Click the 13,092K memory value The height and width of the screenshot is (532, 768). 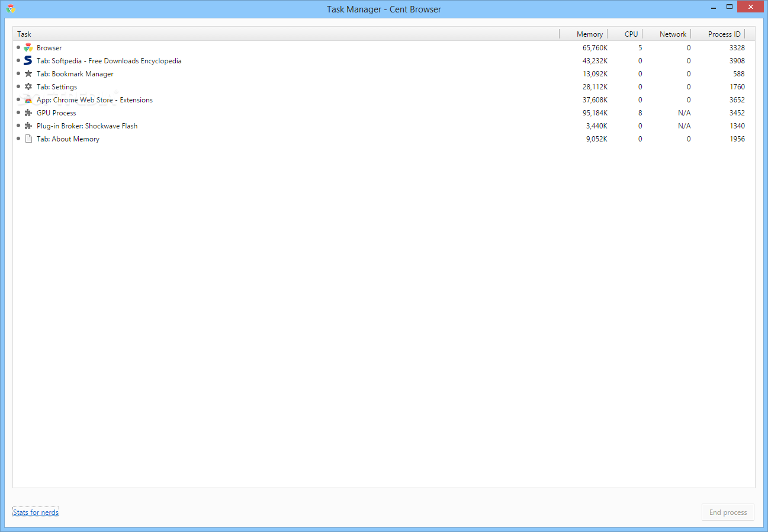595,74
